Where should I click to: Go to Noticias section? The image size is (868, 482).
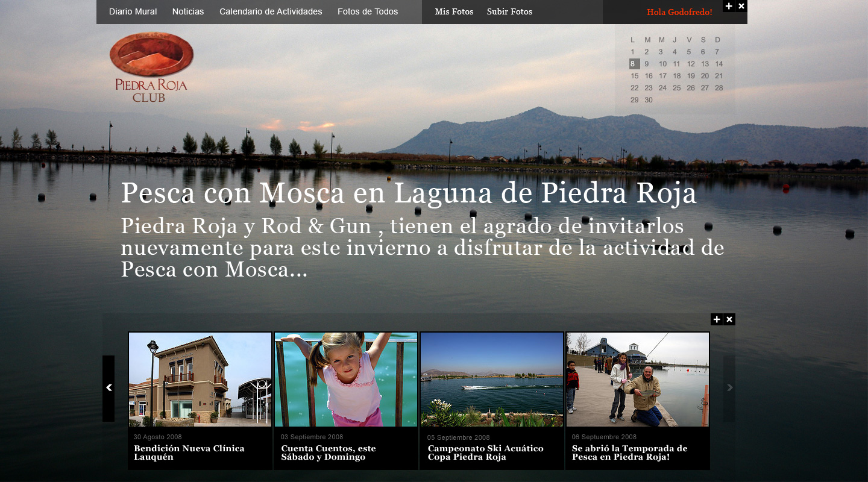tap(188, 12)
